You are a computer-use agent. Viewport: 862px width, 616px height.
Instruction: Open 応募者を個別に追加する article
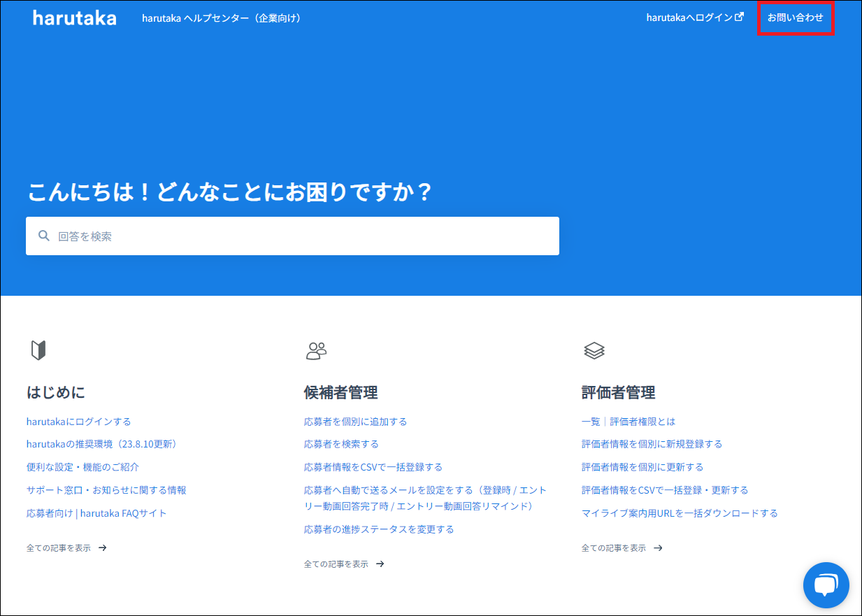point(354,421)
